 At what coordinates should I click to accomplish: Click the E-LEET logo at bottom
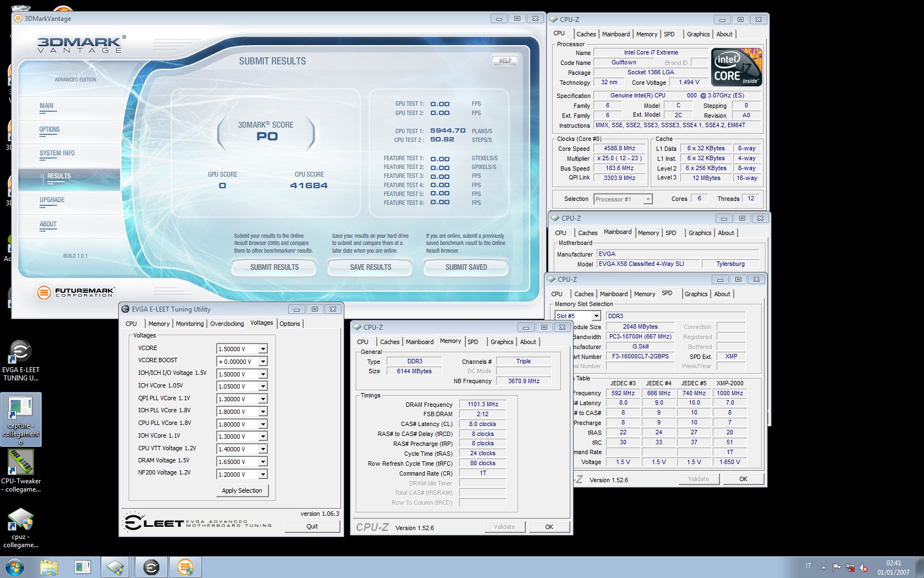pyautogui.click(x=198, y=522)
